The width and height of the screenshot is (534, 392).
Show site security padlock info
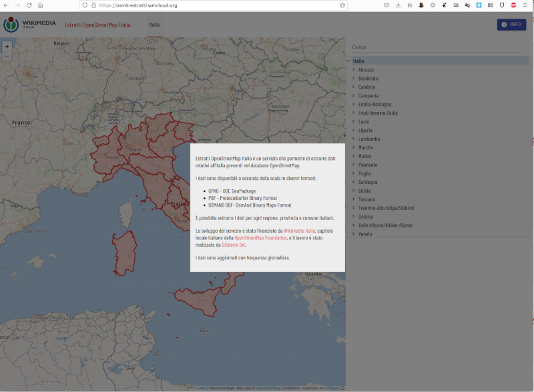click(x=93, y=5)
